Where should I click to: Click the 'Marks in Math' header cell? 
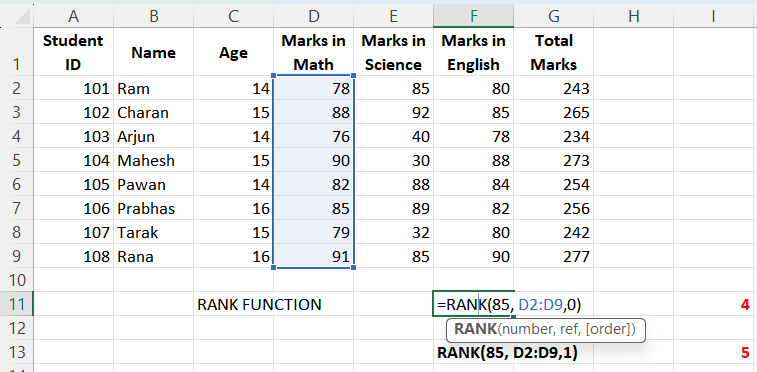(x=314, y=52)
